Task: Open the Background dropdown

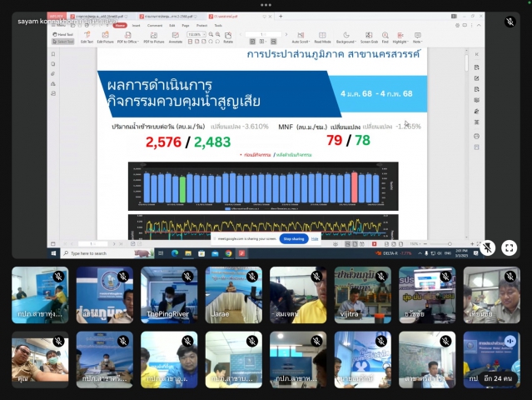Action: pyautogui.click(x=347, y=37)
